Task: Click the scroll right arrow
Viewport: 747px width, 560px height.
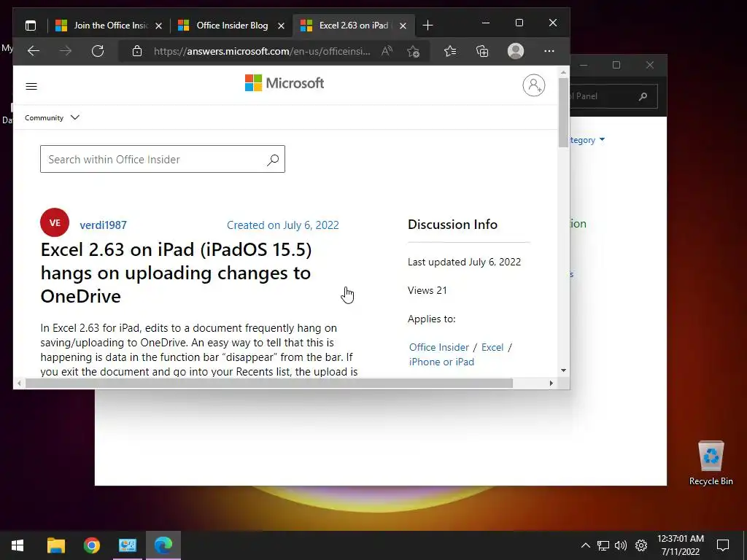Action: coord(551,383)
